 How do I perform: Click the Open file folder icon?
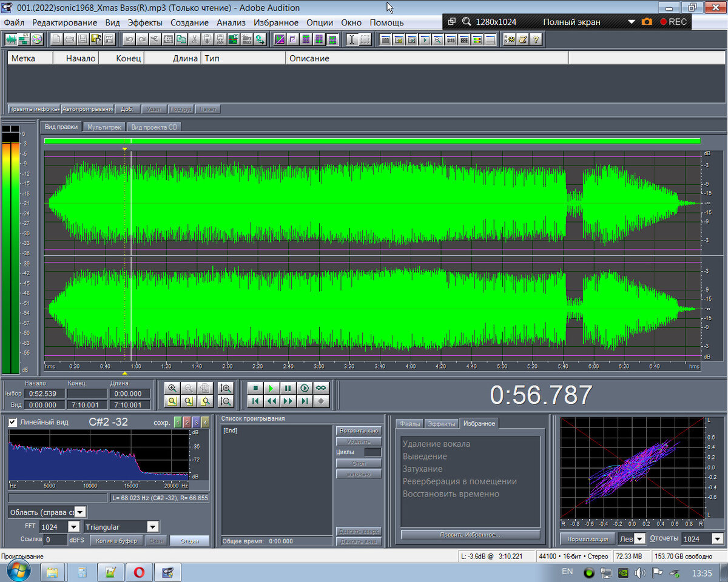click(69, 39)
